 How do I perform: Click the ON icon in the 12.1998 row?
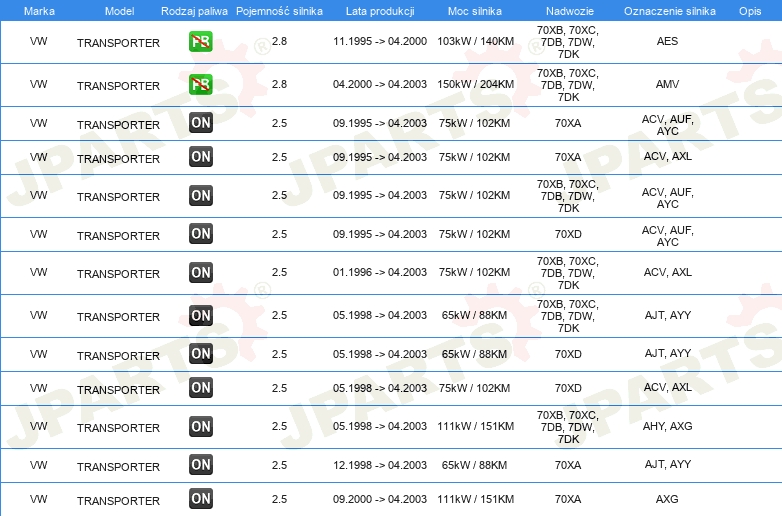click(x=201, y=465)
